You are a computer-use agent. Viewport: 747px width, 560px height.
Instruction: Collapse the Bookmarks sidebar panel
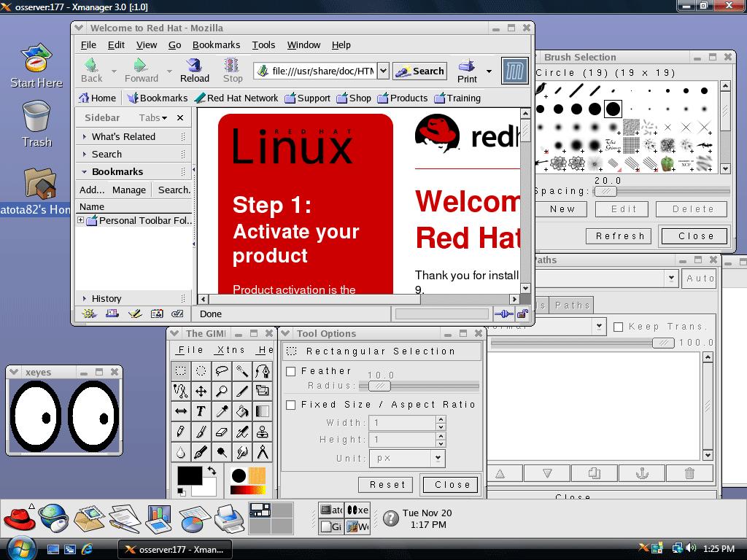click(85, 171)
